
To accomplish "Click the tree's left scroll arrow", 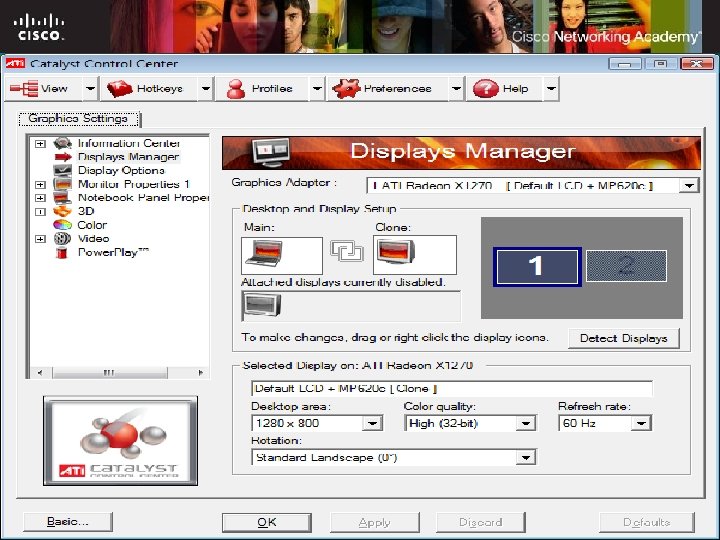I will click(40, 372).
